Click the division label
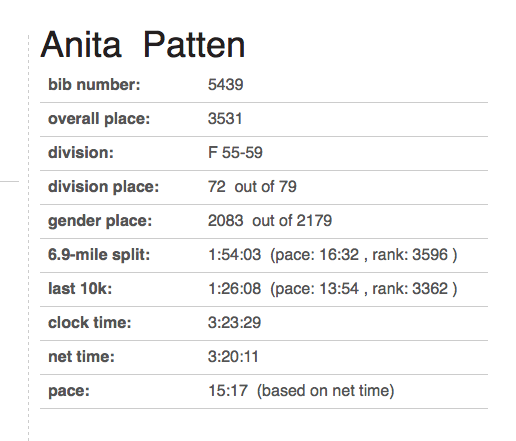516x441 pixels. tap(81, 153)
